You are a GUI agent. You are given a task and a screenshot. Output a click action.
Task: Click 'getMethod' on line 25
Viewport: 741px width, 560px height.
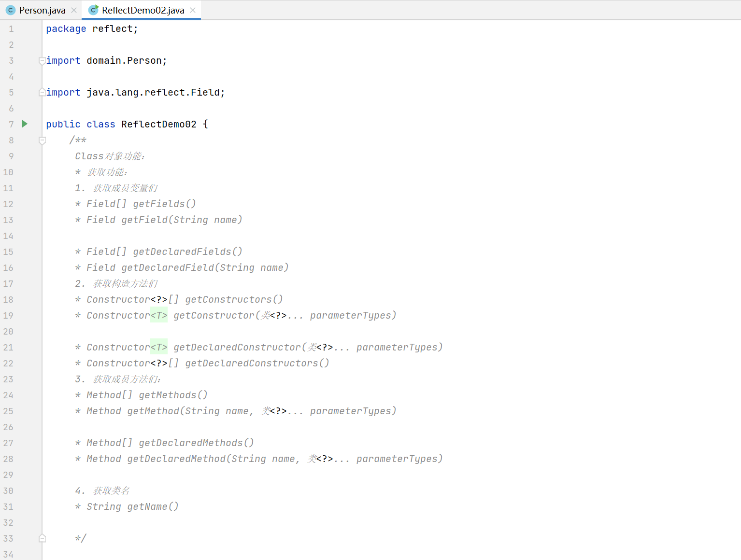click(x=153, y=411)
